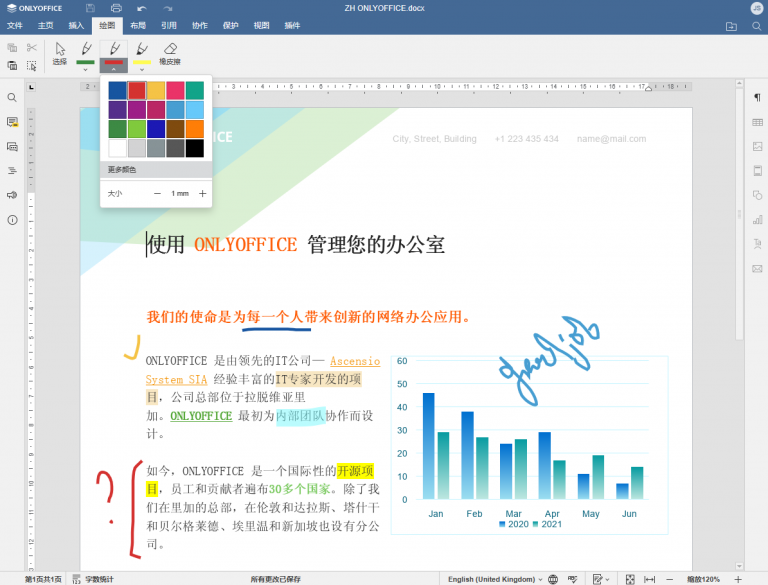This screenshot has width=768, height=585.
Task: Open the search panel in left sidebar
Action: tap(12, 98)
